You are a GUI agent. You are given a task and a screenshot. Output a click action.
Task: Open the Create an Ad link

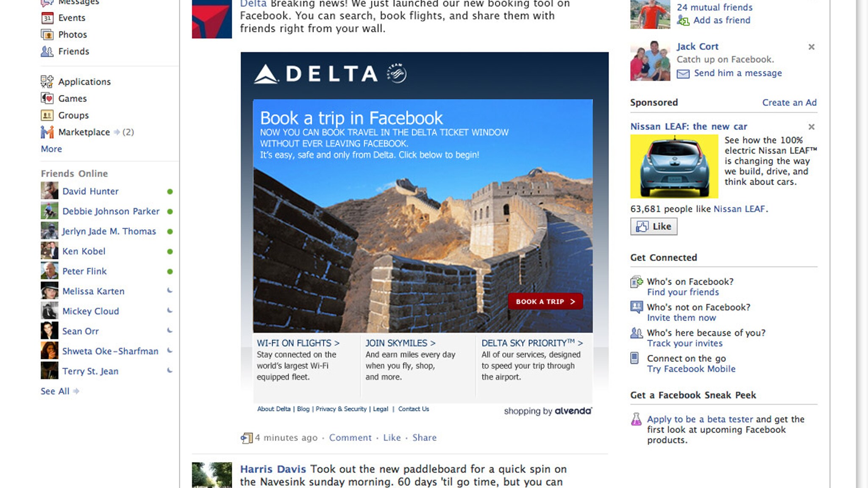point(789,103)
